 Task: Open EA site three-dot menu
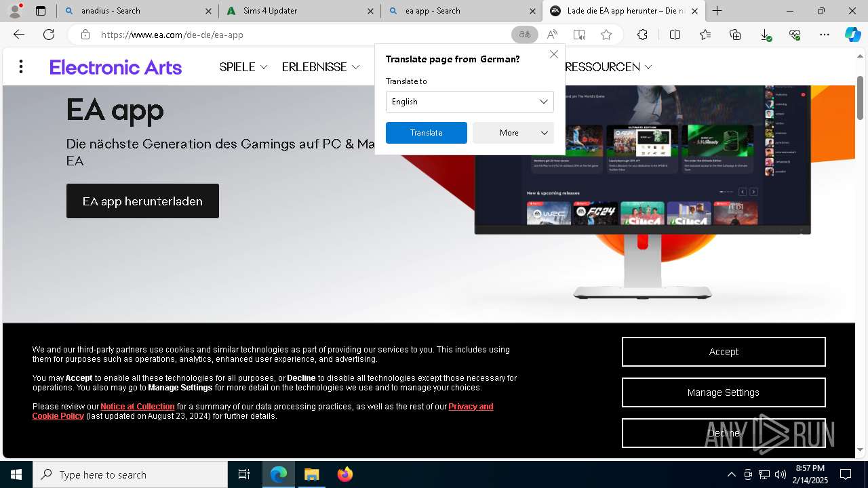coord(21,66)
